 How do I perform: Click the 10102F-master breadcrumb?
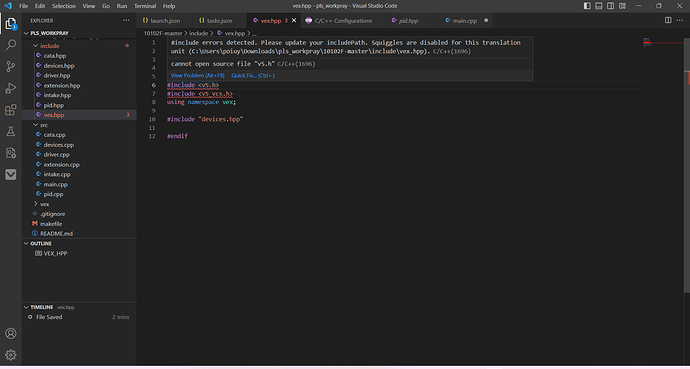tap(163, 33)
